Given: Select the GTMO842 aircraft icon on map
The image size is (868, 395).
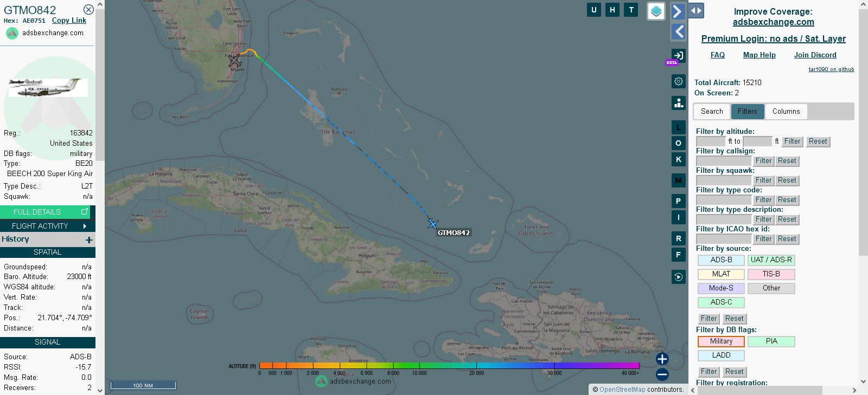Looking at the screenshot, I should (x=432, y=223).
